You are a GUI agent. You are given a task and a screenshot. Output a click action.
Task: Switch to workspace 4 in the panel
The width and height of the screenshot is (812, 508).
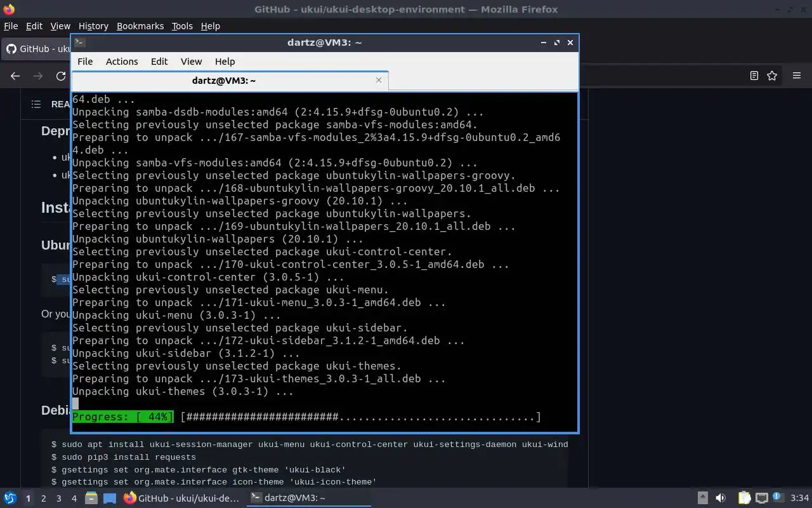point(74,498)
